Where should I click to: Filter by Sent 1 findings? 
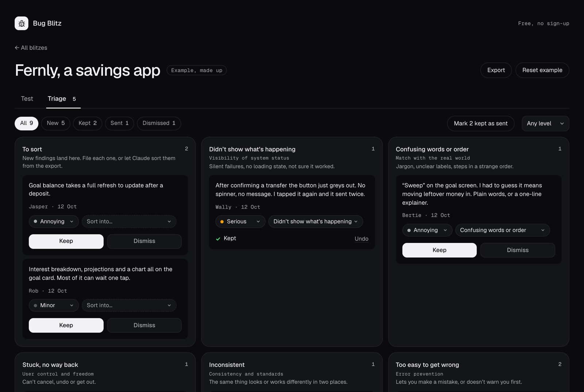point(119,123)
